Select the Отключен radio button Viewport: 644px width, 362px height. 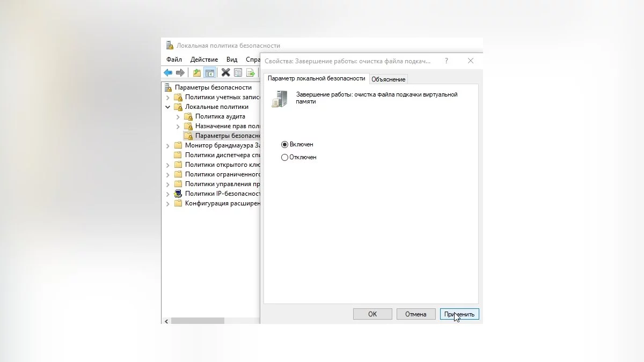pos(284,158)
